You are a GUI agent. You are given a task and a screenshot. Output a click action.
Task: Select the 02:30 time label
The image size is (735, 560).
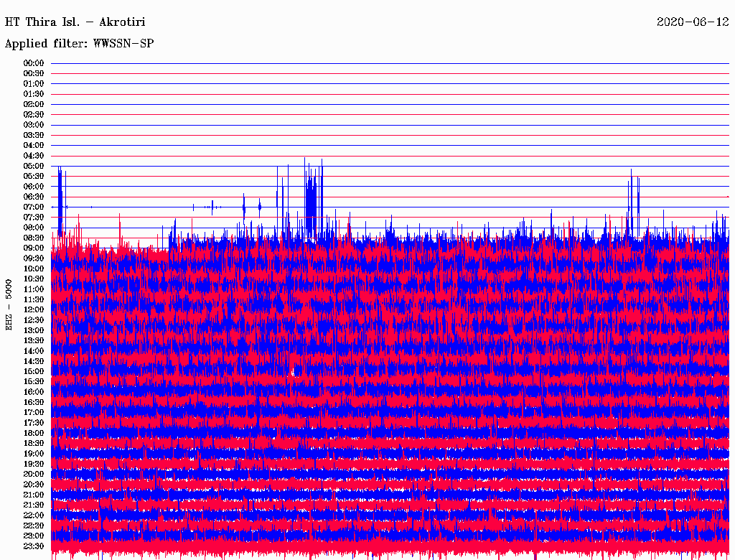[x=34, y=115]
